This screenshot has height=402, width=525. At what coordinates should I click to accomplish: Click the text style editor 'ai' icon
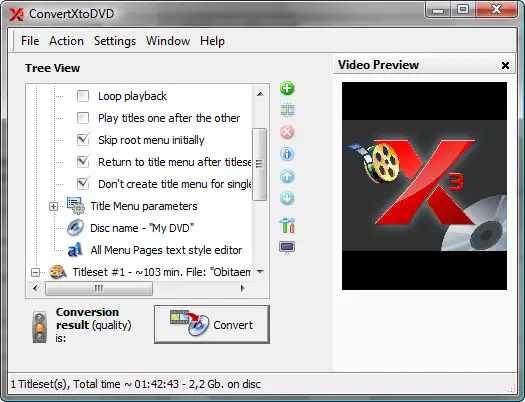click(x=75, y=250)
